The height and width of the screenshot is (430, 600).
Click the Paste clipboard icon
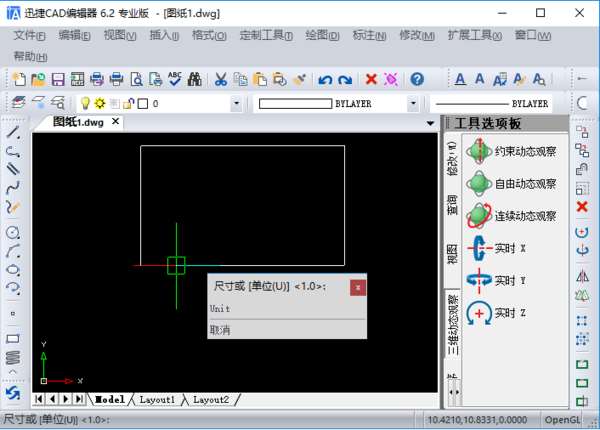pyautogui.click(x=260, y=79)
